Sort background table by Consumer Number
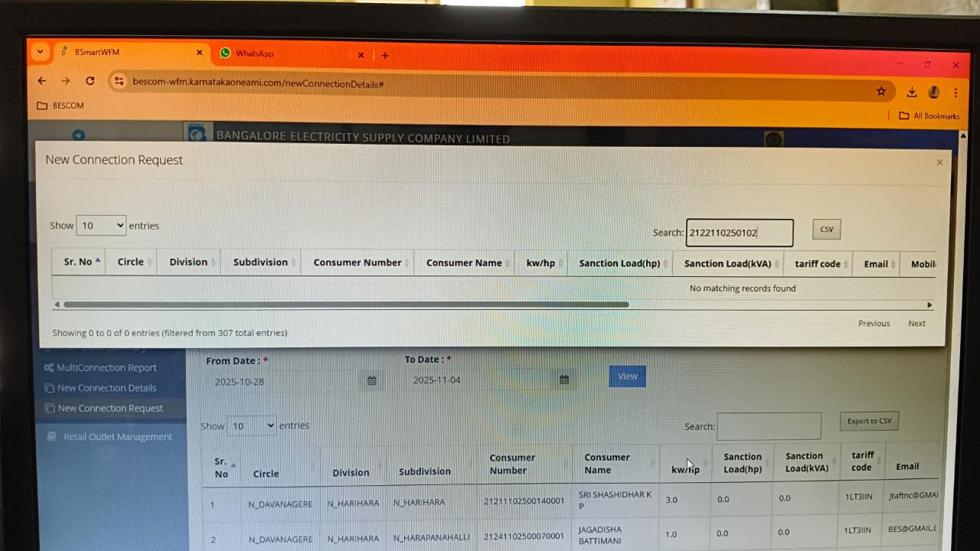Viewport: 980px width, 551px height. (x=525, y=464)
